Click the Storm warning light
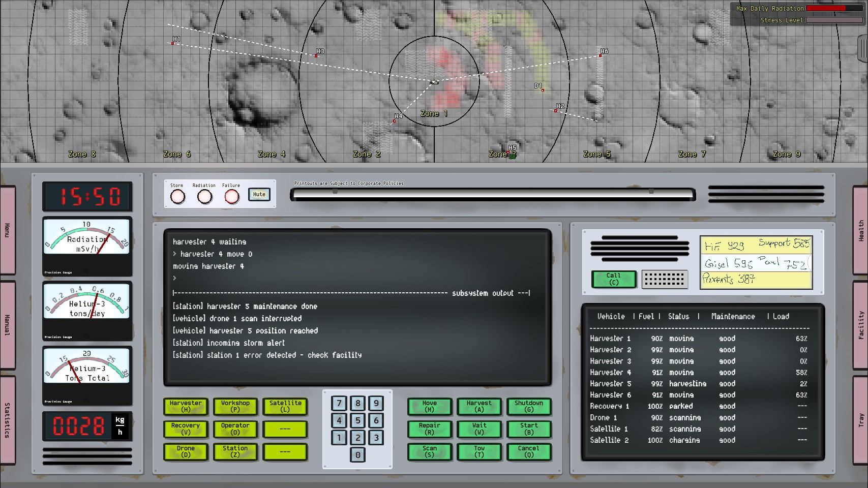The width and height of the screenshot is (868, 488). point(177,196)
